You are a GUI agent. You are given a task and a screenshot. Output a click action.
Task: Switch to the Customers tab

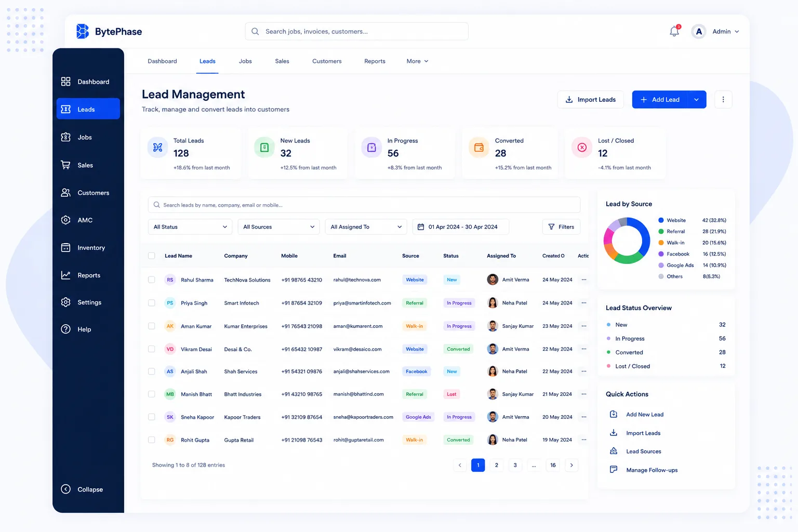coord(327,61)
